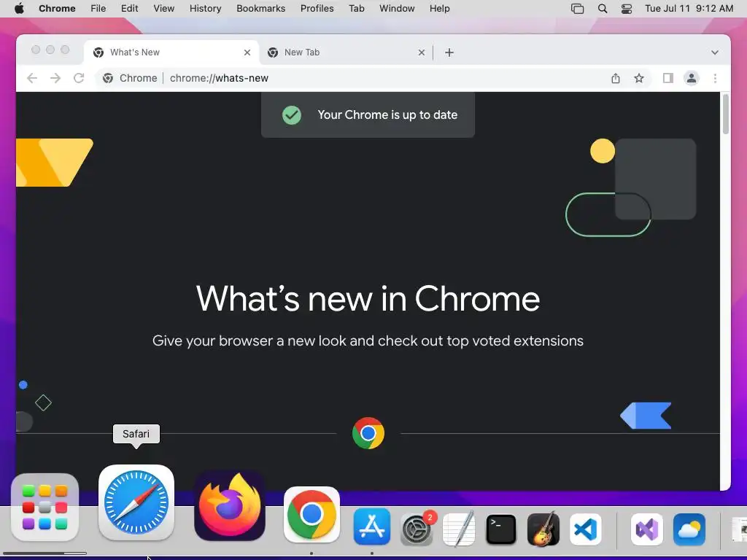The width and height of the screenshot is (747, 560).
Task: Open Chrome's three-dot menu
Action: pyautogui.click(x=715, y=78)
